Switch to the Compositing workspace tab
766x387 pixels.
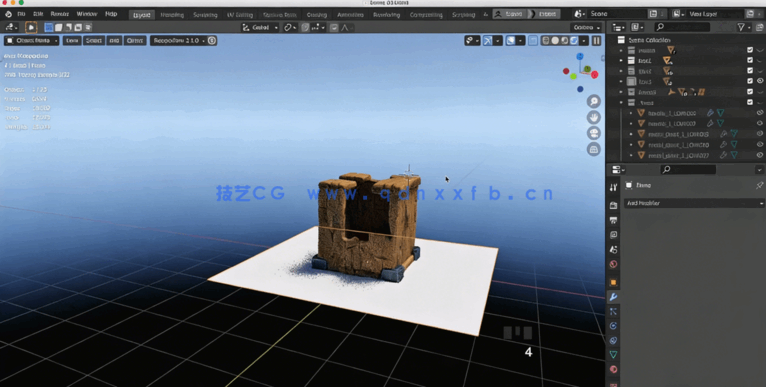426,15
